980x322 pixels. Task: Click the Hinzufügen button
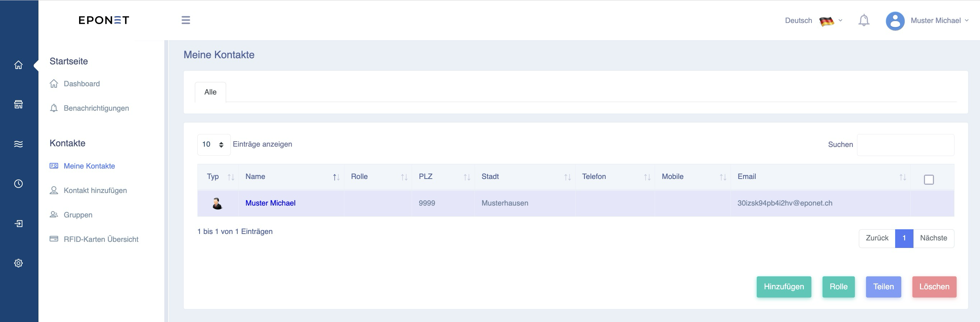784,287
